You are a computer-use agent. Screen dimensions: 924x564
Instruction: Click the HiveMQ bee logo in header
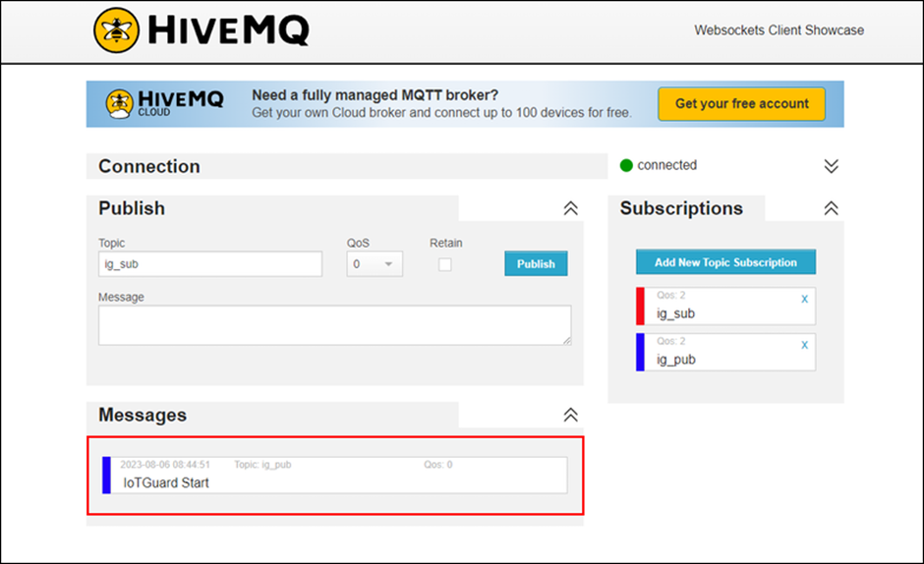[117, 30]
